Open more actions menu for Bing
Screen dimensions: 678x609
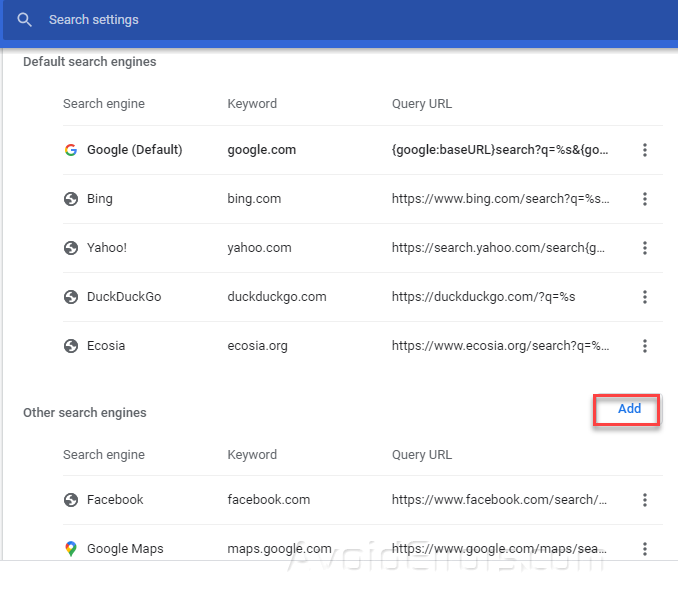(x=645, y=199)
